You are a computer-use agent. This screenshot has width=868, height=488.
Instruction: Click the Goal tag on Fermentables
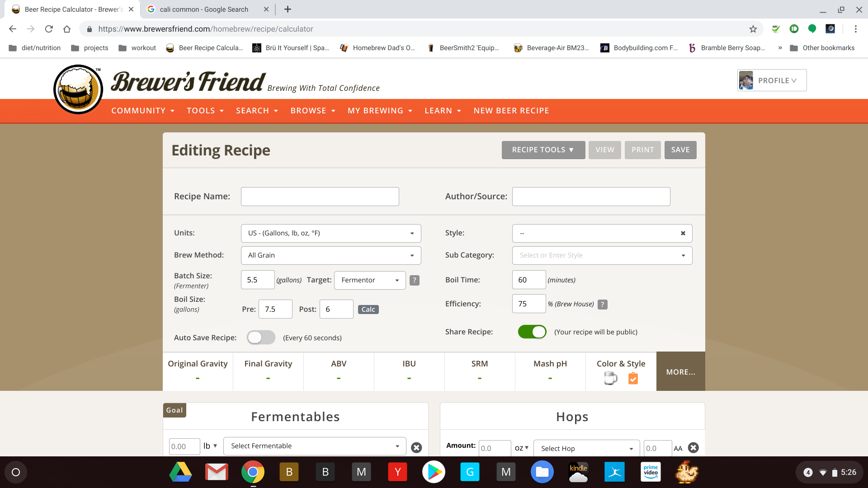coord(175,410)
